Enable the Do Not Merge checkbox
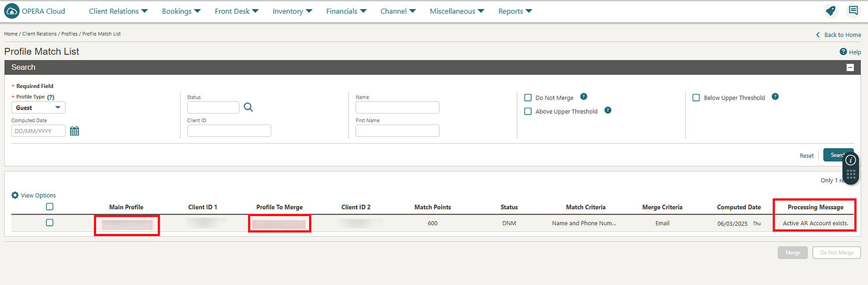Screen dimensions: 868x285 pyautogui.click(x=528, y=97)
